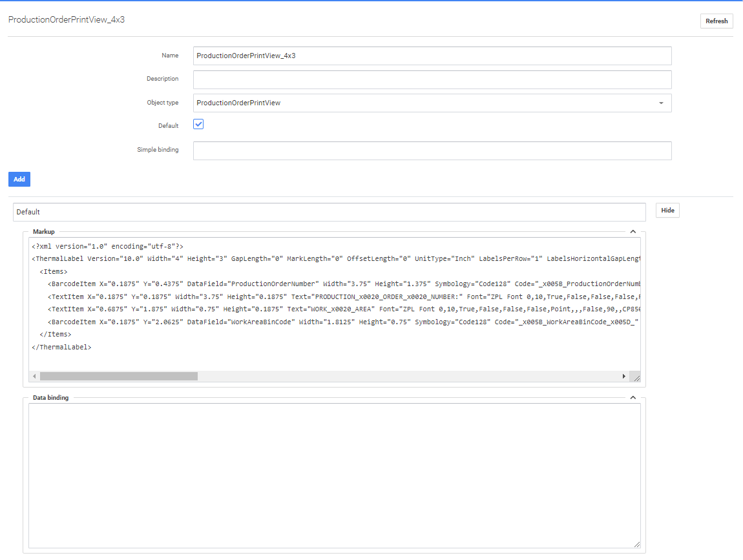Collapse the Data binding section chevron
The height and width of the screenshot is (560, 743).
tap(633, 398)
